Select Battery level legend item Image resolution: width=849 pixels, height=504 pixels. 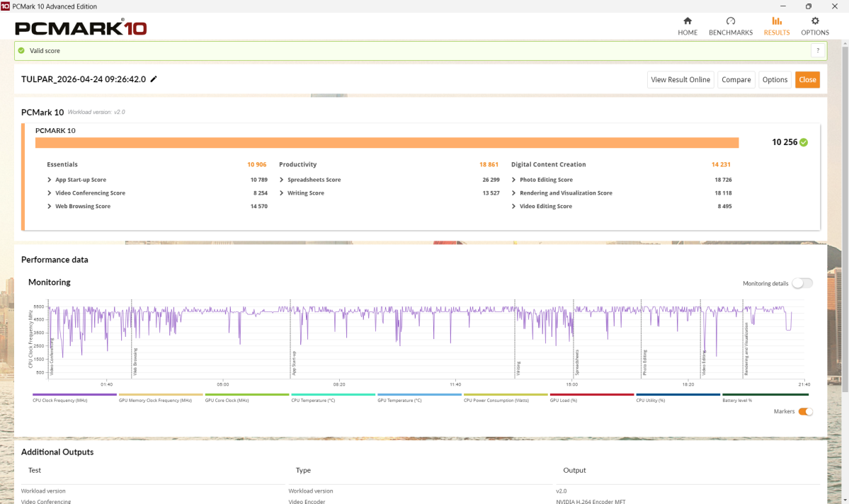765,398
